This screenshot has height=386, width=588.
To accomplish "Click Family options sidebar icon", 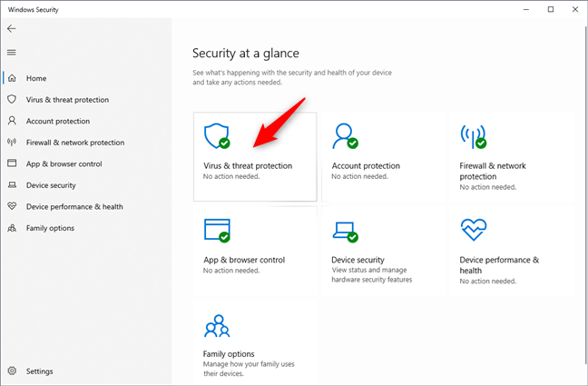I will point(12,228).
